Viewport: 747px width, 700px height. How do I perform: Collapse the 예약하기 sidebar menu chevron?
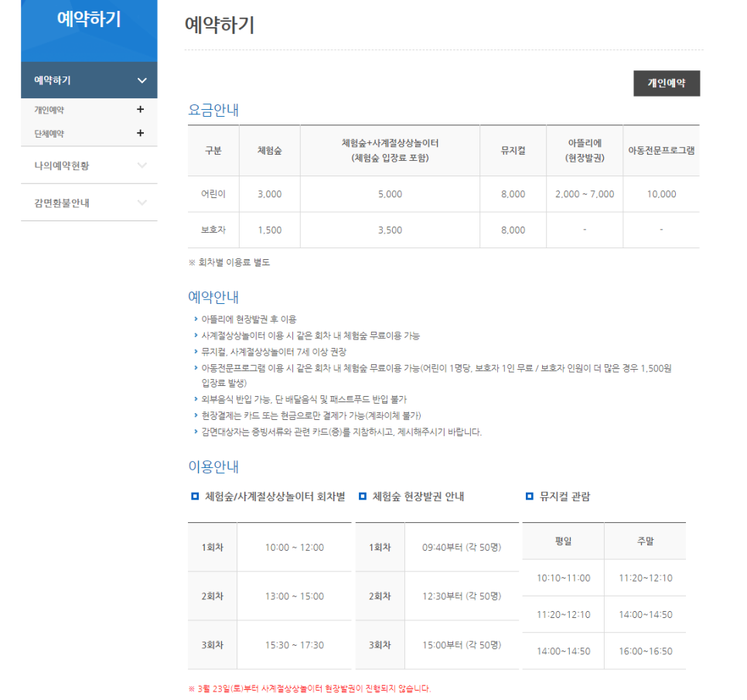click(142, 80)
